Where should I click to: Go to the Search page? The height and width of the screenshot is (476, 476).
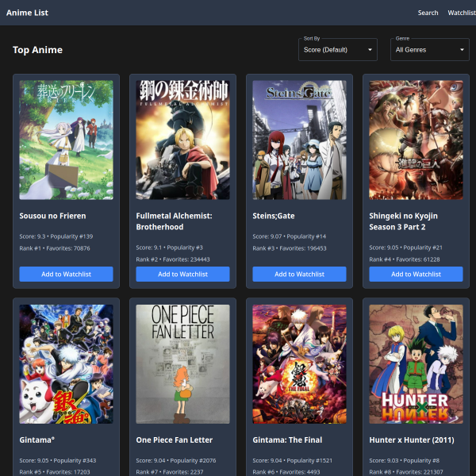tap(428, 13)
